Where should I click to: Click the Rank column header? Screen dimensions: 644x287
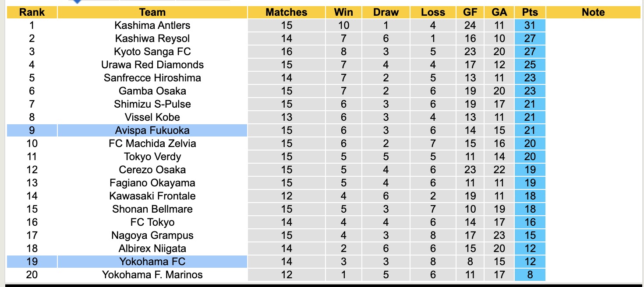click(32, 12)
